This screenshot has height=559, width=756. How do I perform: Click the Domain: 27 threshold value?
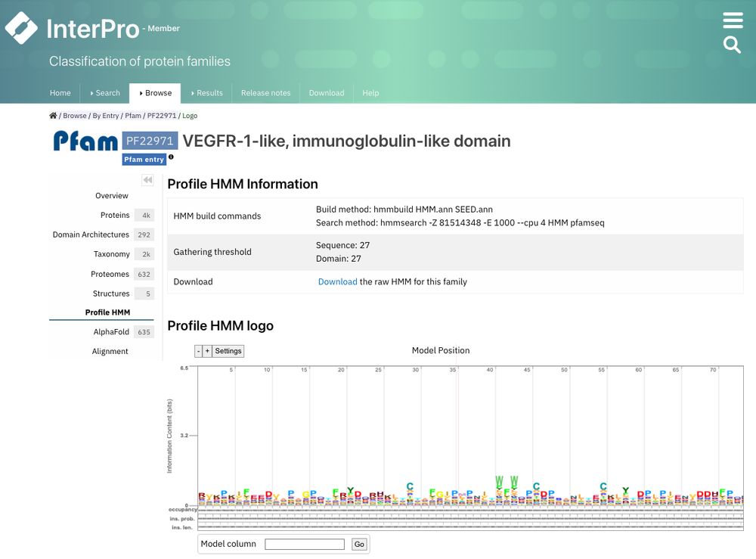pyautogui.click(x=339, y=259)
